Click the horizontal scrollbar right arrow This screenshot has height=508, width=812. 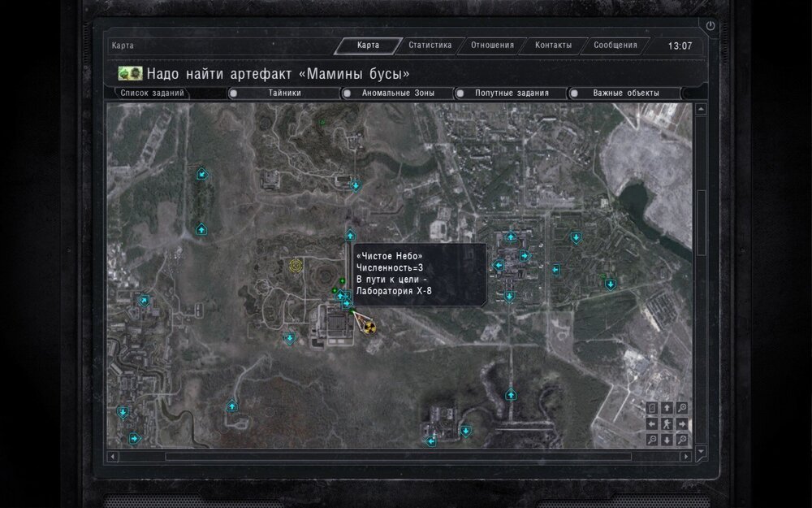[686, 457]
